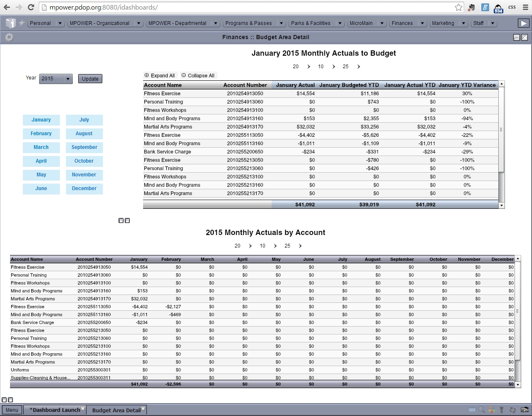Click arrow after 25 in top chart pager
The height and width of the screenshot is (416, 532).
[x=359, y=67]
